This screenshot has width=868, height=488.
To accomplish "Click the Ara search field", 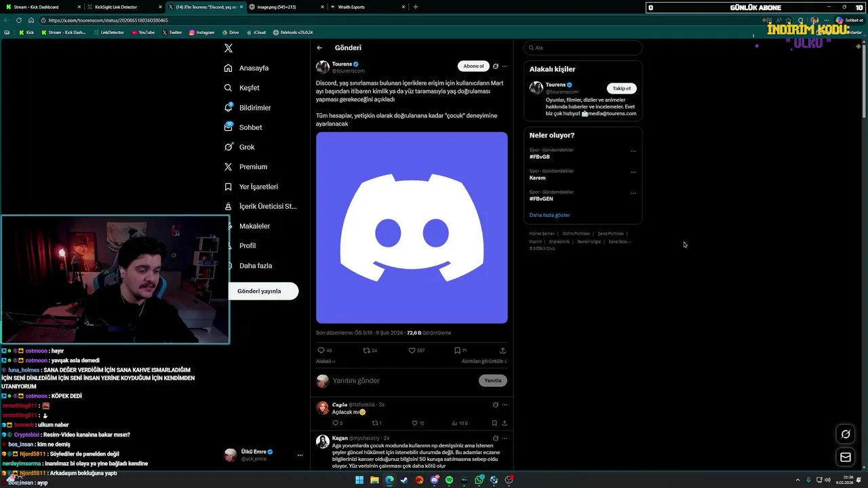I will point(583,47).
